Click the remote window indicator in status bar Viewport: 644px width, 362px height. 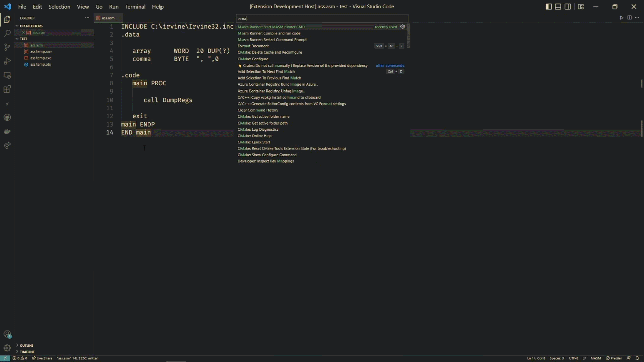coord(5,358)
